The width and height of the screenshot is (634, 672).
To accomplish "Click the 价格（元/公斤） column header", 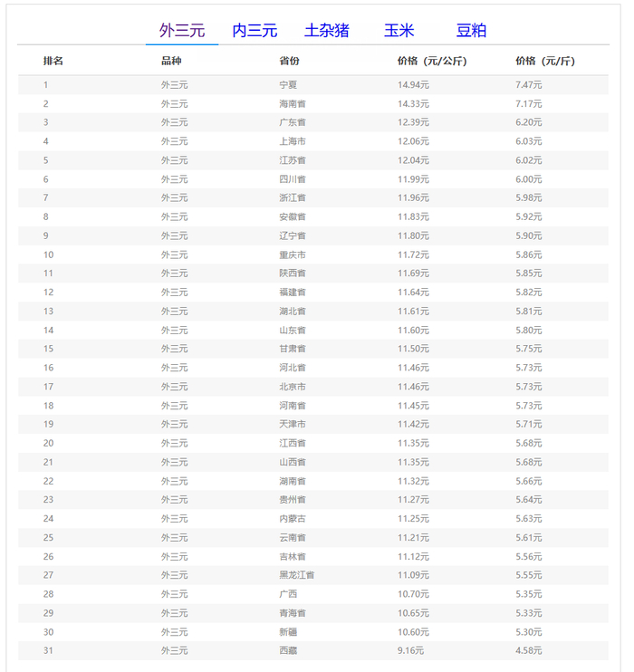I will pos(432,61).
